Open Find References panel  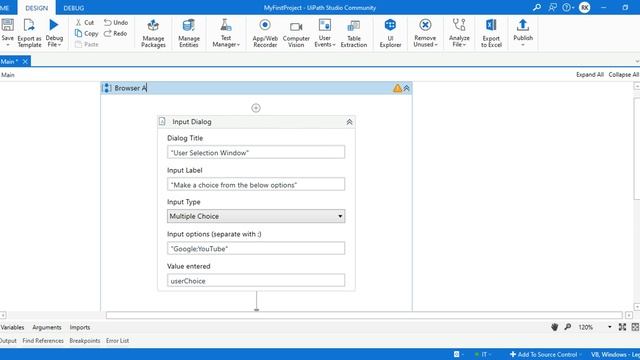[43, 340]
